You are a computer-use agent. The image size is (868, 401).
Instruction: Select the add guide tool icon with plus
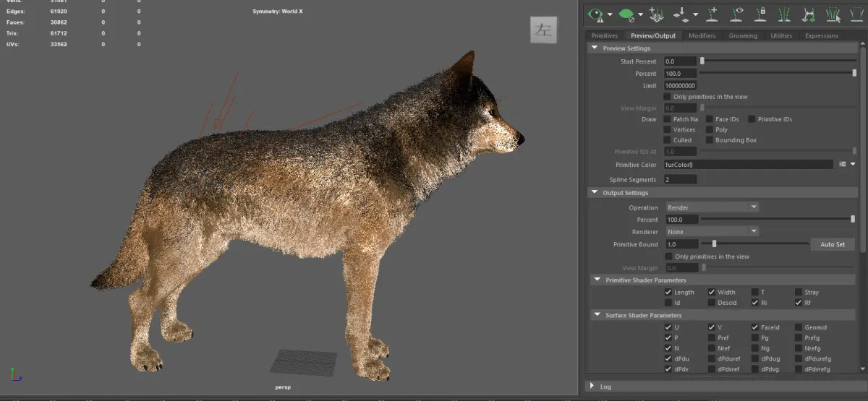(712, 13)
